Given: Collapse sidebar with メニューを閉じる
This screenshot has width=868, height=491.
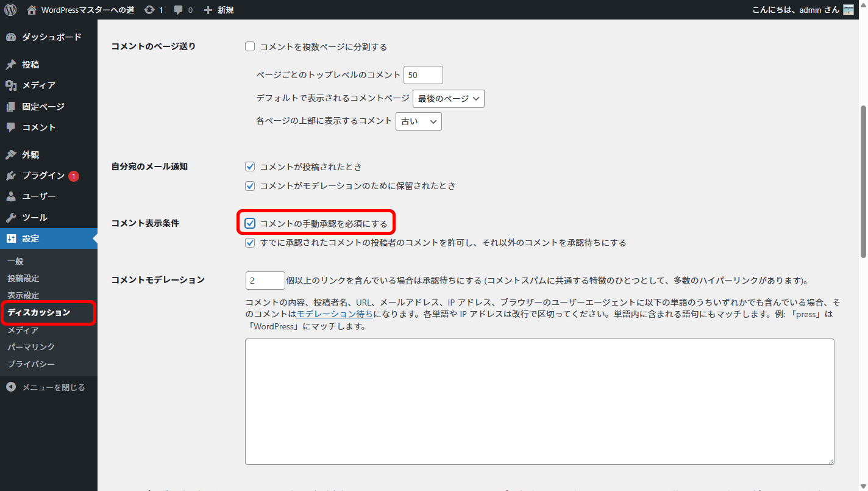Looking at the screenshot, I should (53, 387).
